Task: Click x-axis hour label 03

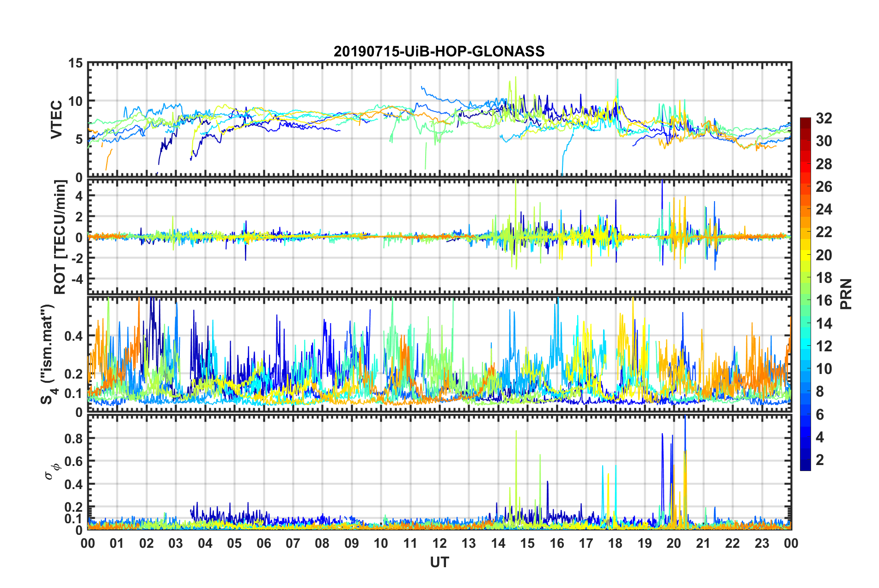Action: point(176,543)
